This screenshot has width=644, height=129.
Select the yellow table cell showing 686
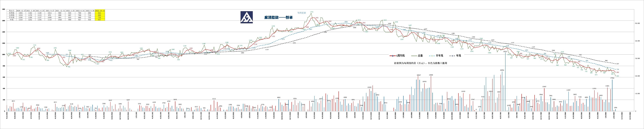[100, 15]
